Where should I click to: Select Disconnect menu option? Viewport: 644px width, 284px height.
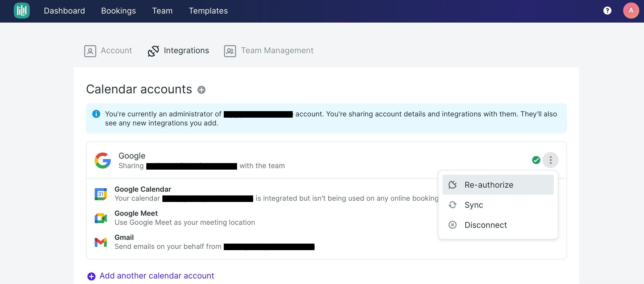pyautogui.click(x=485, y=225)
